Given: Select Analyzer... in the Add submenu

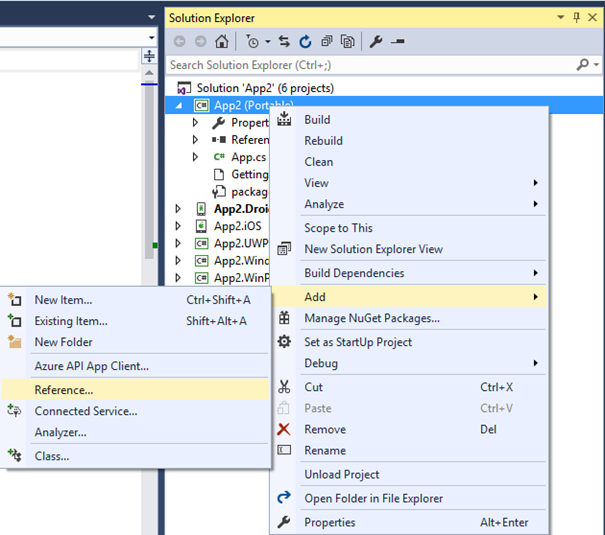Looking at the screenshot, I should point(135,432).
